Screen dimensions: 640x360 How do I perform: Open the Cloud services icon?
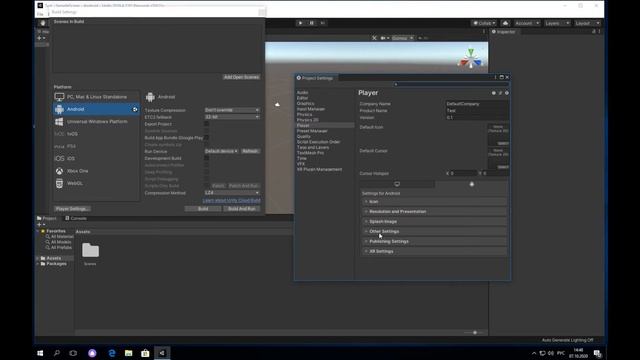click(505, 23)
